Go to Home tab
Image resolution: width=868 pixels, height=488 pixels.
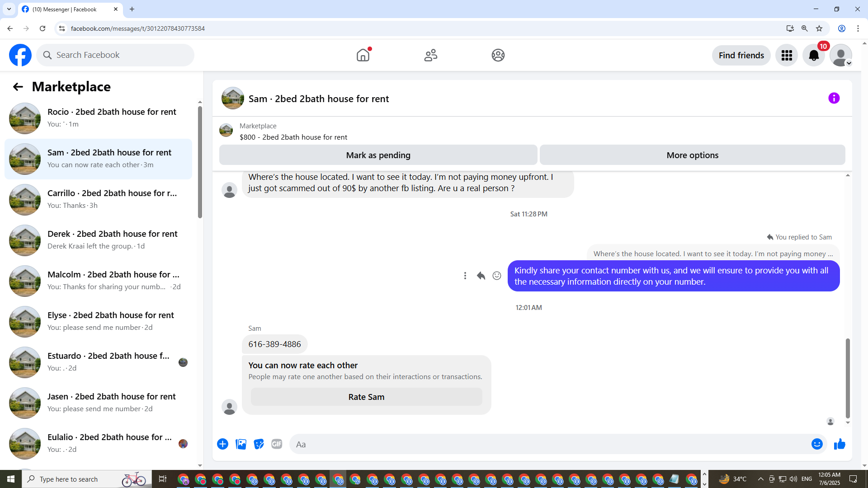pos(363,55)
